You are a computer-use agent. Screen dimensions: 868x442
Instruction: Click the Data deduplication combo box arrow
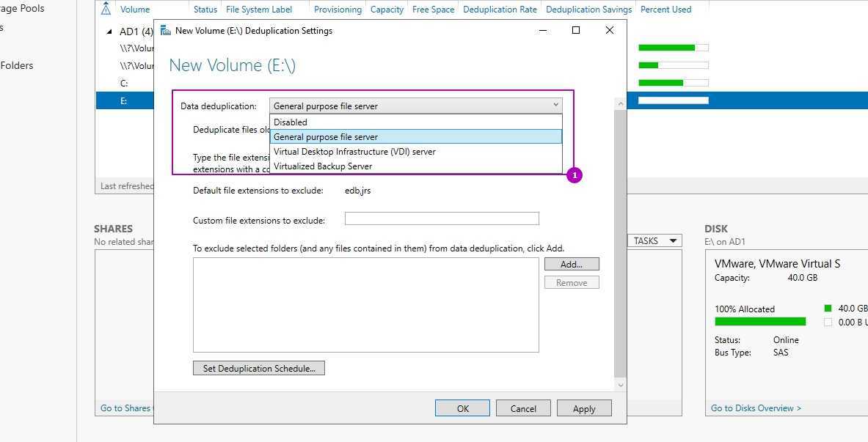point(555,106)
